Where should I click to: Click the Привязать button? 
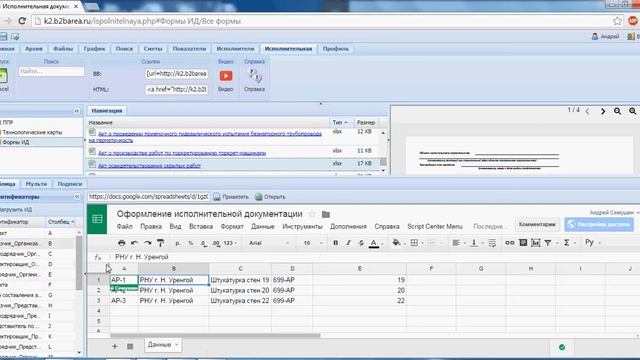pos(231,197)
